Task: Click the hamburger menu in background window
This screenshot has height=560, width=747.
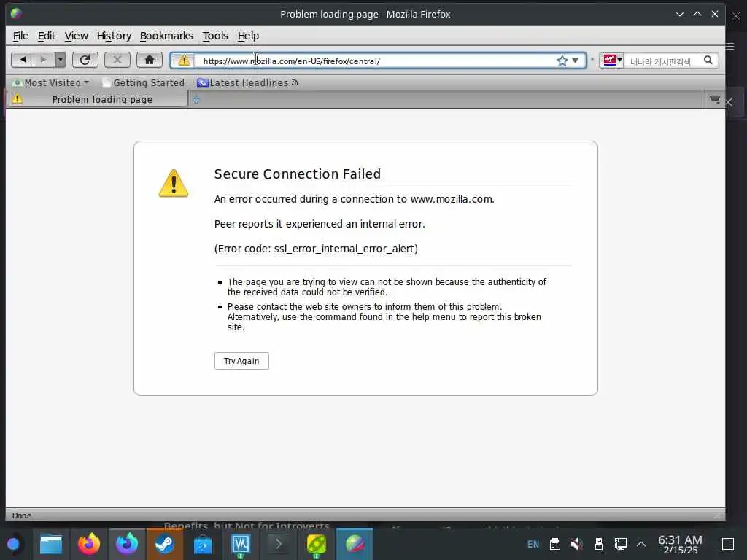Action: [x=730, y=46]
